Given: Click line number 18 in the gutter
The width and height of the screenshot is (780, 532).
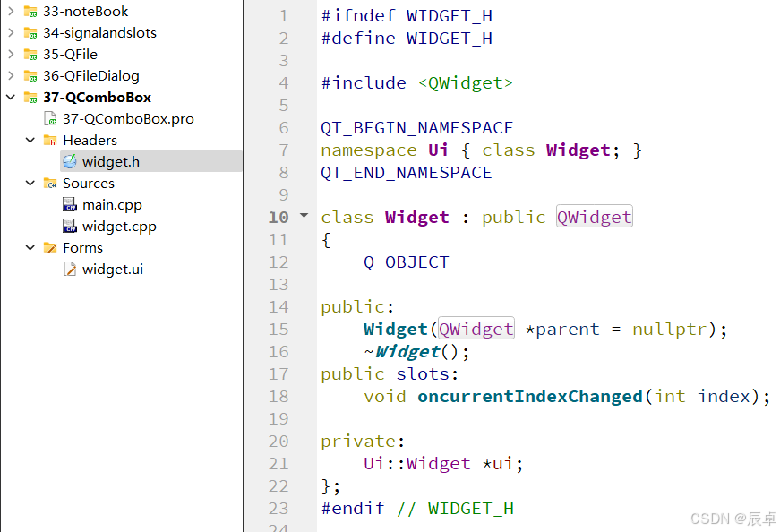Looking at the screenshot, I should [279, 396].
